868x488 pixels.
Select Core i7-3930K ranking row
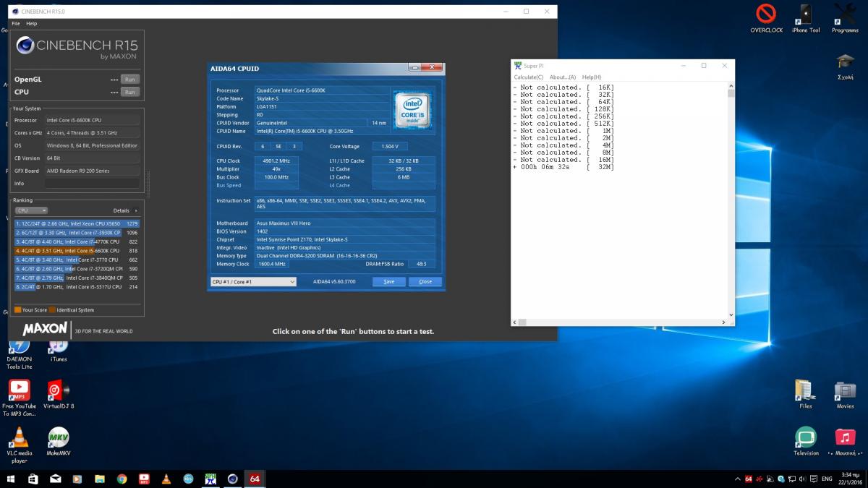pyautogui.click(x=77, y=233)
